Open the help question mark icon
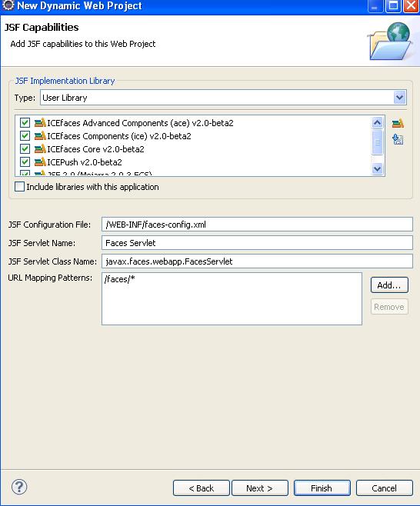The image size is (420, 506). (19, 487)
